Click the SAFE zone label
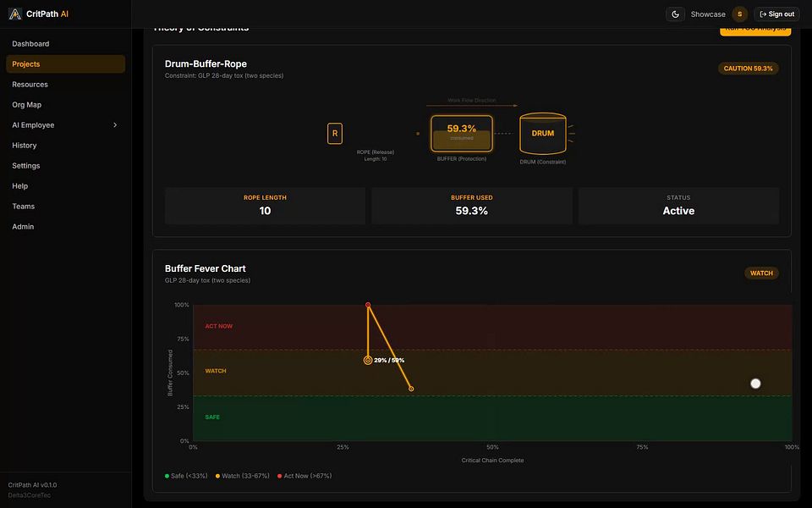Screen dimensions: 812x508 coord(212,417)
